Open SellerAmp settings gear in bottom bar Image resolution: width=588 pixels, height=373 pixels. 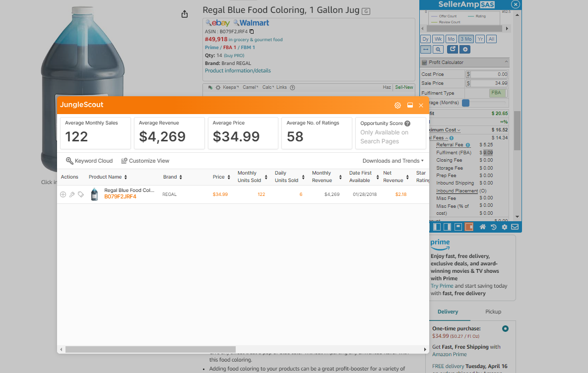(504, 227)
